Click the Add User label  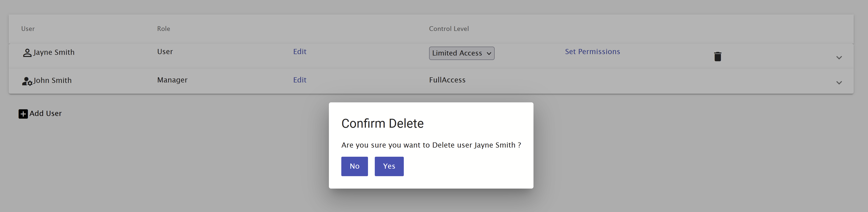[x=45, y=113]
